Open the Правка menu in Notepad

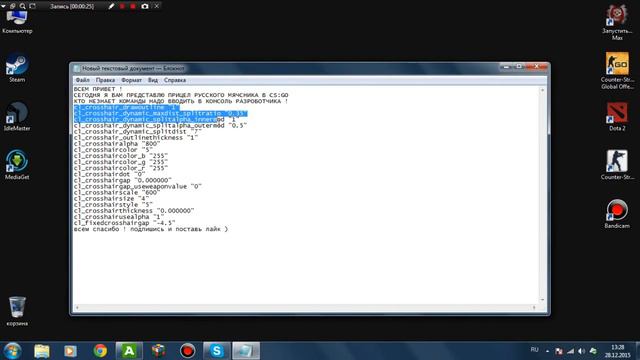[105, 80]
